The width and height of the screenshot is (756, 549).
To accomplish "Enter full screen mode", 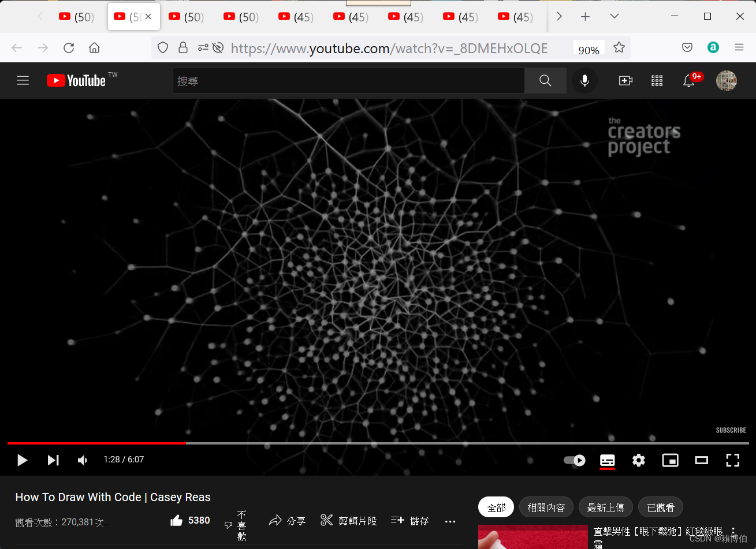I will [x=732, y=460].
